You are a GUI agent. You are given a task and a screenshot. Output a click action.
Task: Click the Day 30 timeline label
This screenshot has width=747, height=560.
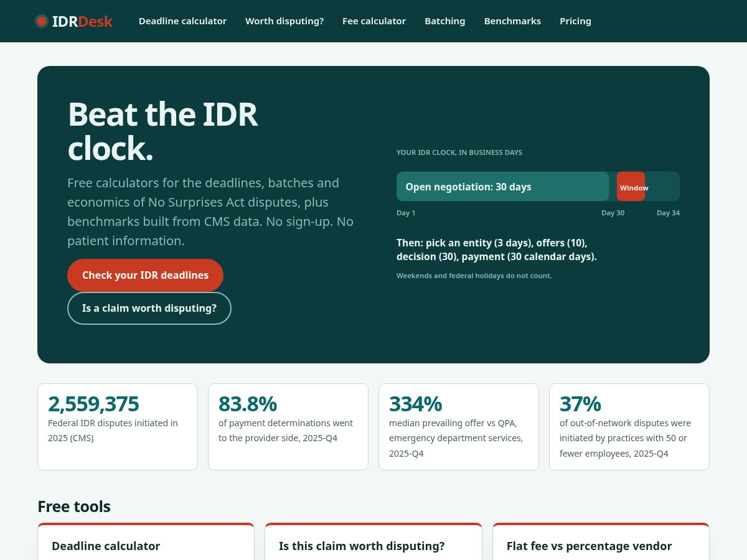[x=613, y=213]
